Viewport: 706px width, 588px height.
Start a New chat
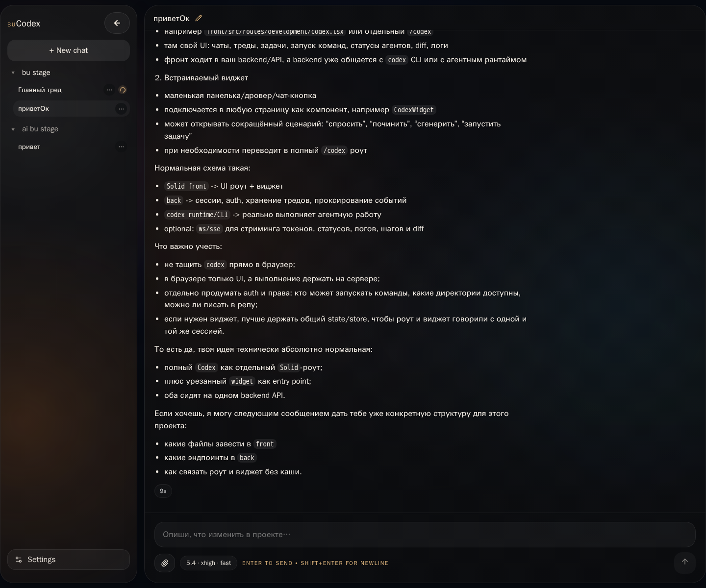tap(69, 50)
